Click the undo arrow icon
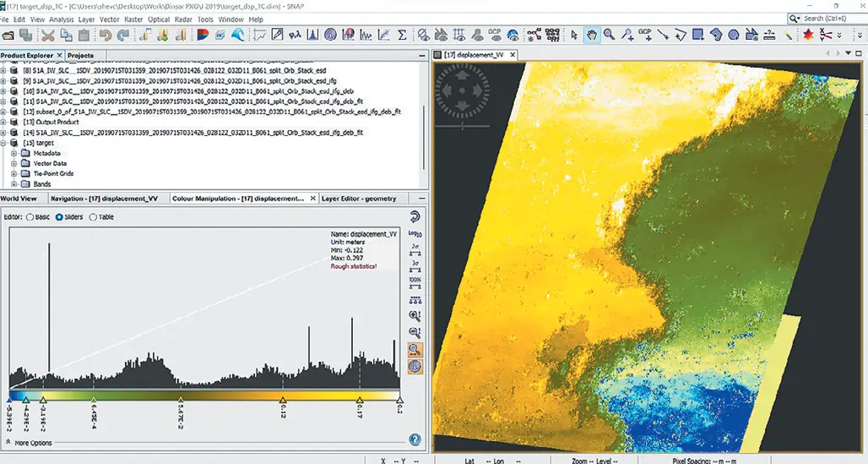868x464 pixels. tap(105, 35)
